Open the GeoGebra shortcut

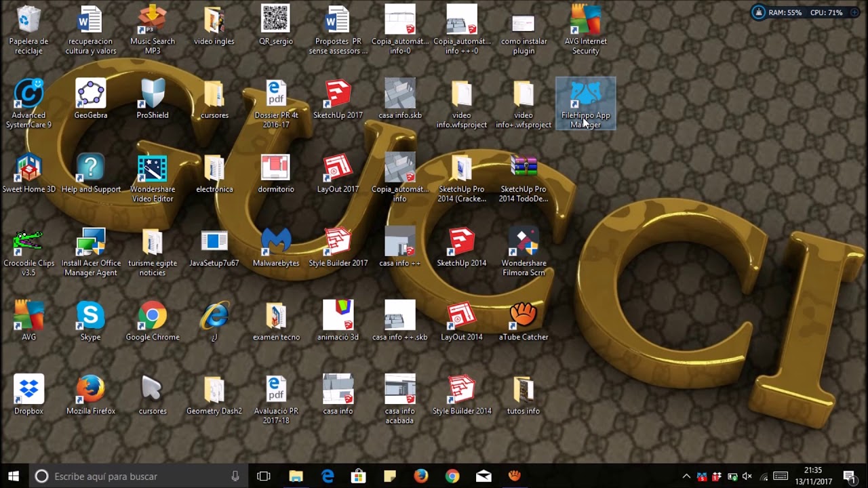[91, 99]
